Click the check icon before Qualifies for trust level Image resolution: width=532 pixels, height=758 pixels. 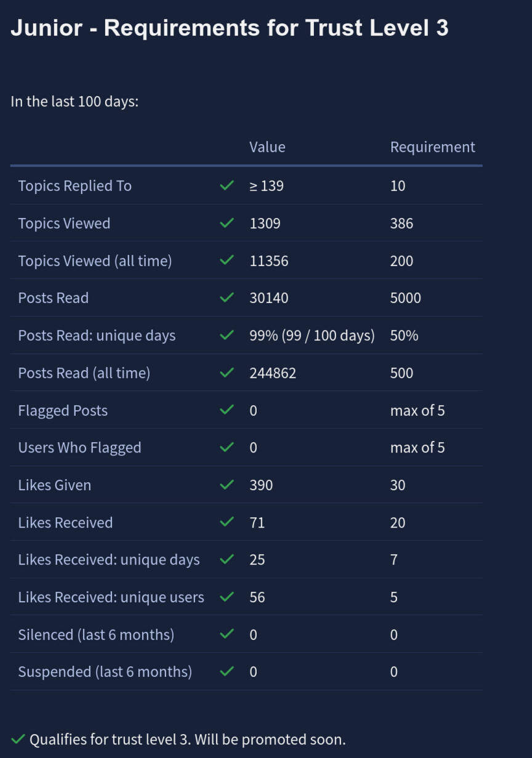point(18,739)
